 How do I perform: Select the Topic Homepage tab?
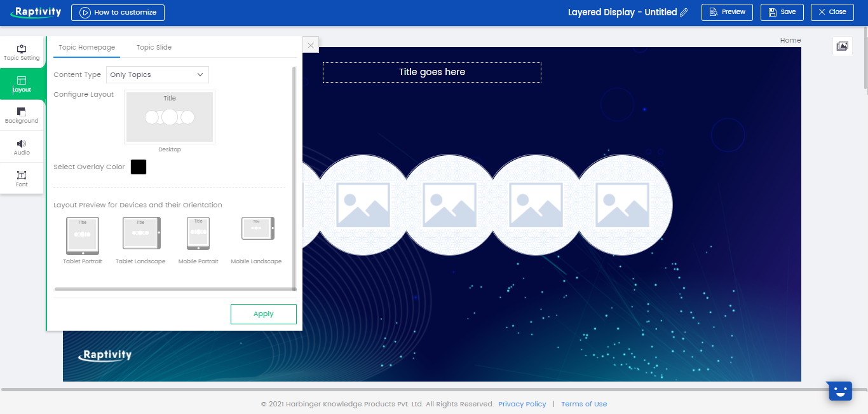[x=86, y=47]
